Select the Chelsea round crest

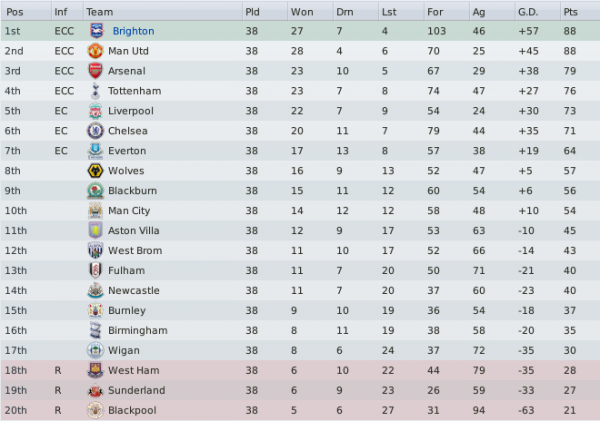pyautogui.click(x=95, y=131)
